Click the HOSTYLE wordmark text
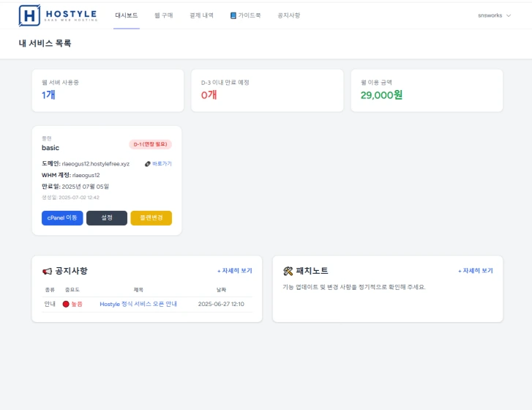532x410 pixels. [x=72, y=14]
